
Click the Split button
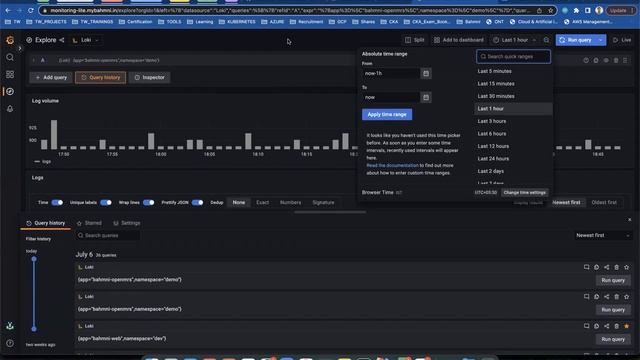[x=414, y=40]
